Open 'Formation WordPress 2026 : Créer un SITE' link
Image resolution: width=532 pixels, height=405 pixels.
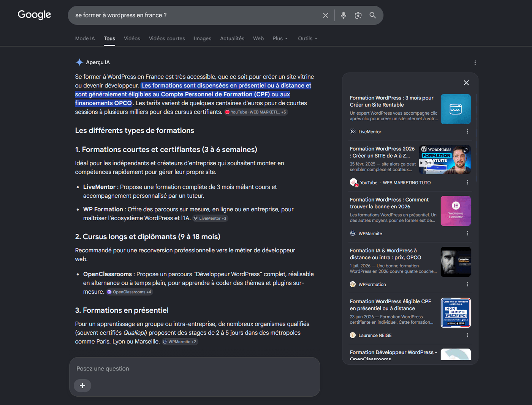click(x=382, y=152)
